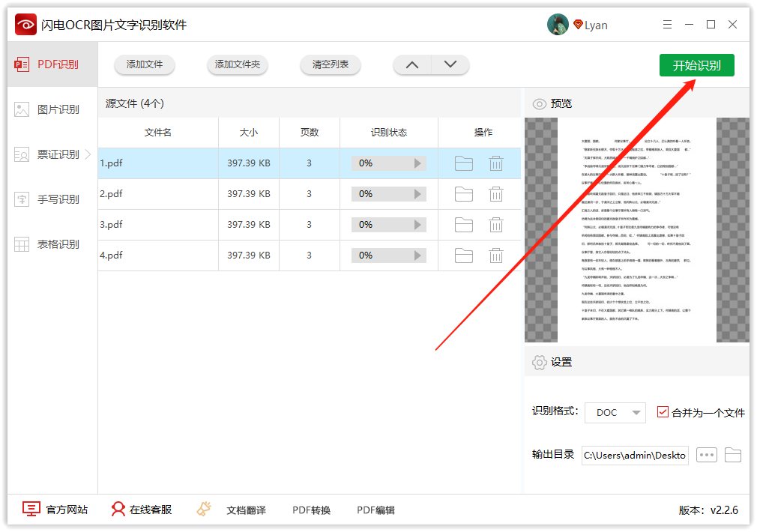Open 官方网站 link
Image resolution: width=757 pixels, height=532 pixels.
(x=55, y=510)
